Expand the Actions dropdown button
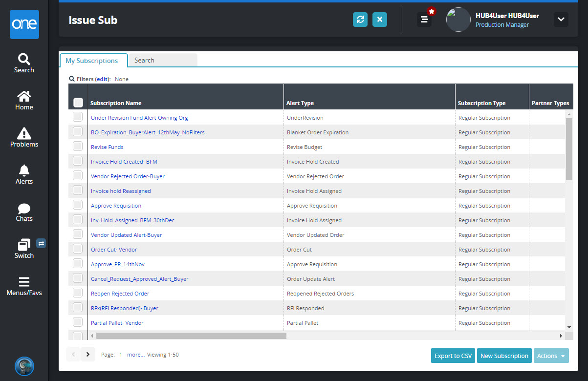 coord(551,356)
